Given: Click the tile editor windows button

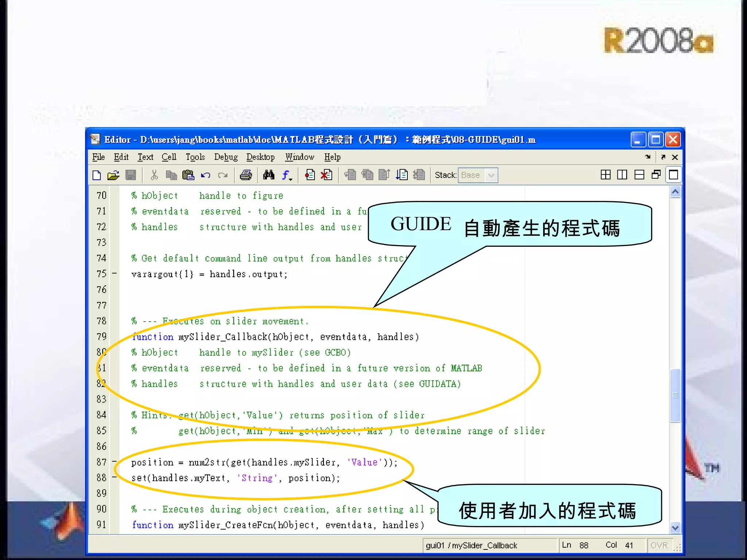Looking at the screenshot, I should pos(605,175).
